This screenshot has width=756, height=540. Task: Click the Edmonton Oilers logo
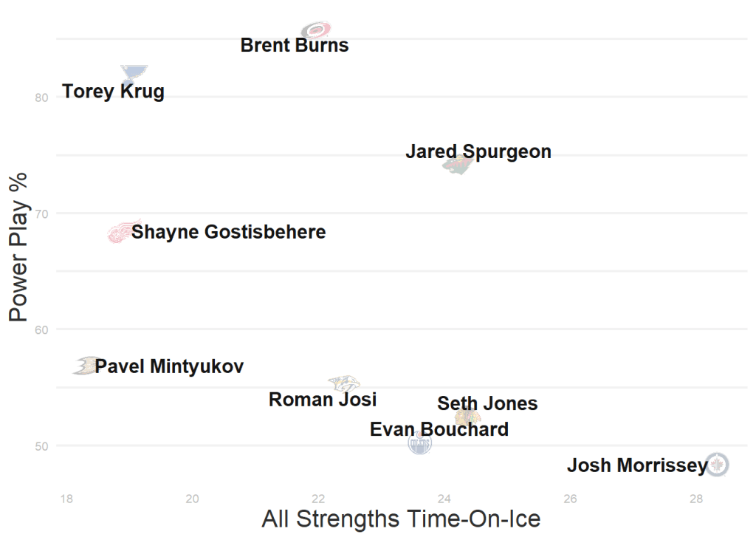(x=419, y=443)
